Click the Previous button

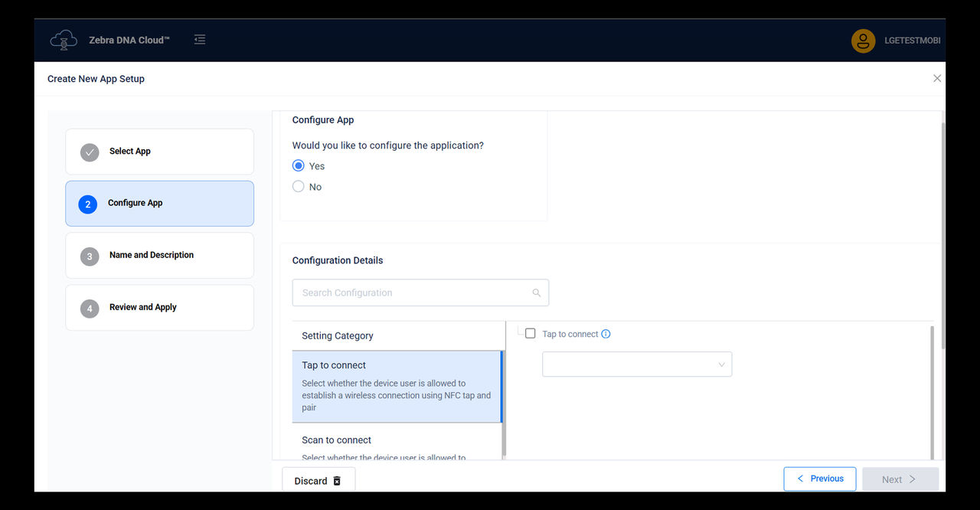tap(819, 479)
